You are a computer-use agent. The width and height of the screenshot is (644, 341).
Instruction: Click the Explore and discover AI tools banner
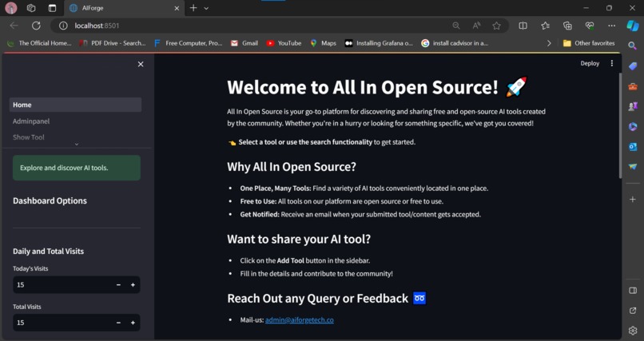(x=77, y=168)
